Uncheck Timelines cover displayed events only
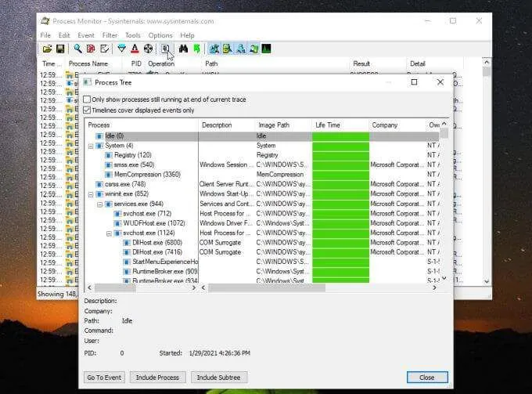Viewport: 532px width, 394px height. pos(87,110)
